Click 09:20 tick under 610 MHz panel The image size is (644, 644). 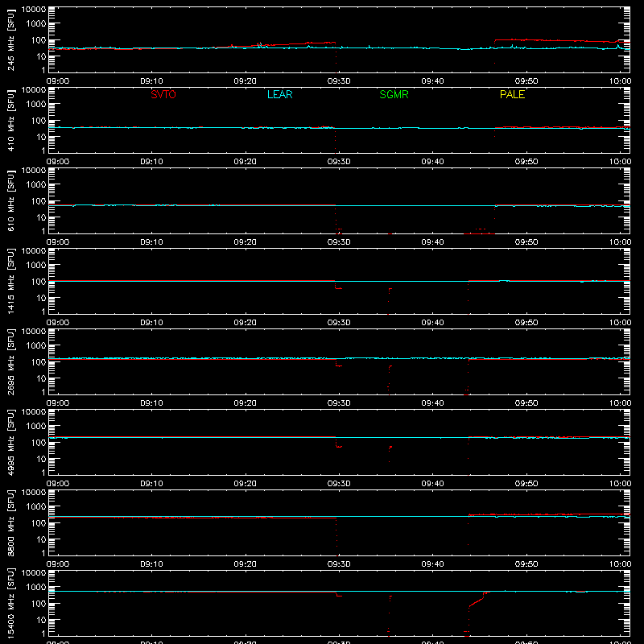[246, 242]
